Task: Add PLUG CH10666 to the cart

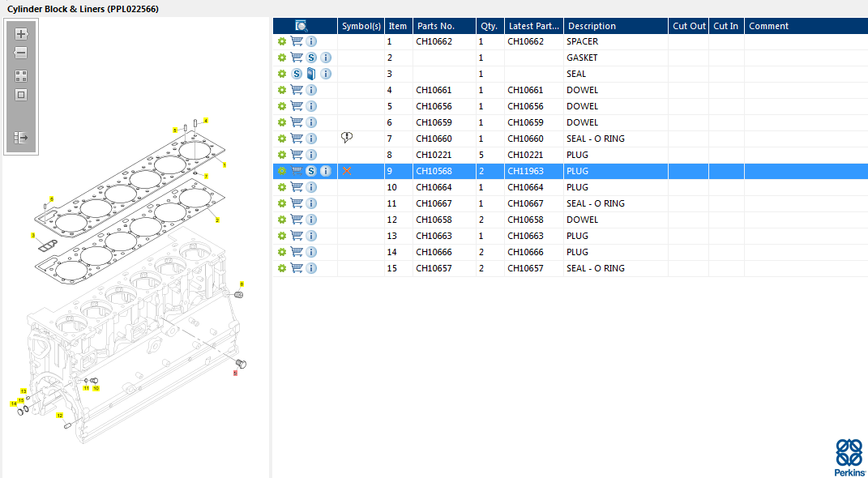Action: pos(297,252)
